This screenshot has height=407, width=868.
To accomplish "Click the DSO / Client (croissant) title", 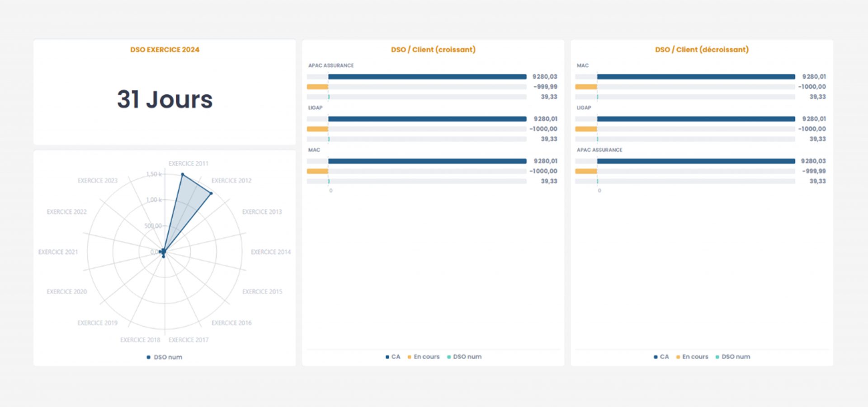I will click(433, 50).
